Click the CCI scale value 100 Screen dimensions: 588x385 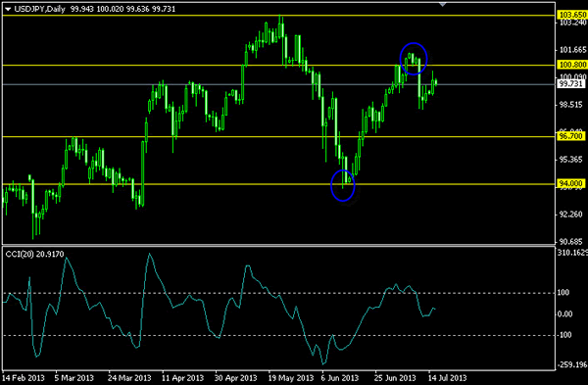[x=563, y=292]
